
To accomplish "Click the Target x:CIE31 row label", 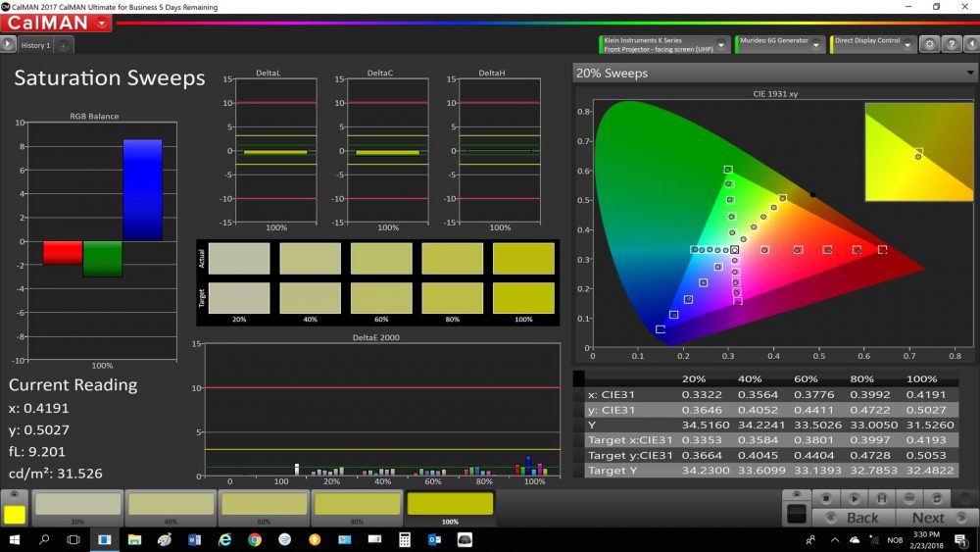I will (x=630, y=440).
